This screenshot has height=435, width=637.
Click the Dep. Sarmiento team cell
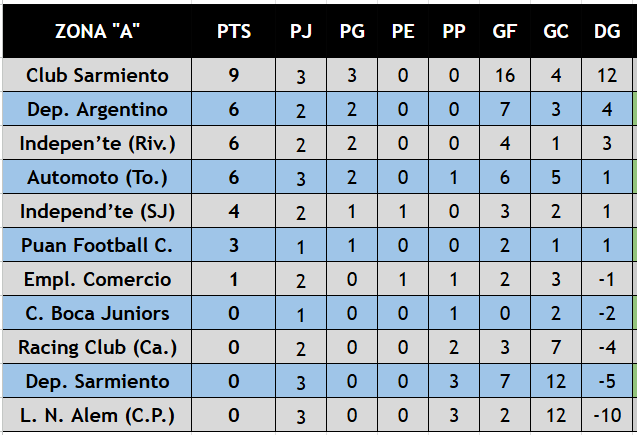pos(97,381)
